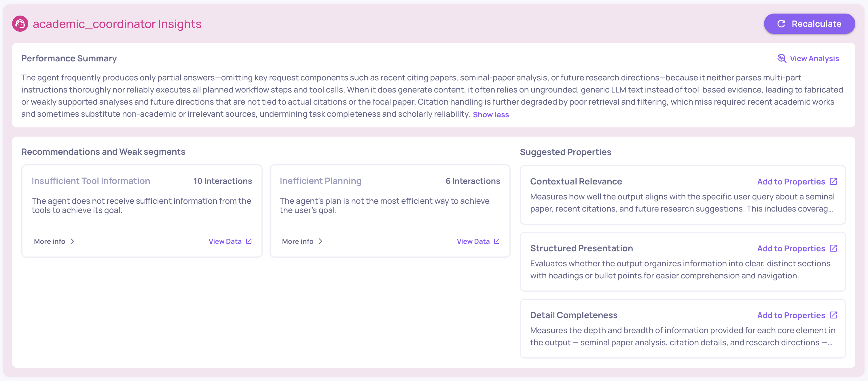The height and width of the screenshot is (381, 868).
Task: Click the refresh icon on the Recalculate button
Action: 781,24
